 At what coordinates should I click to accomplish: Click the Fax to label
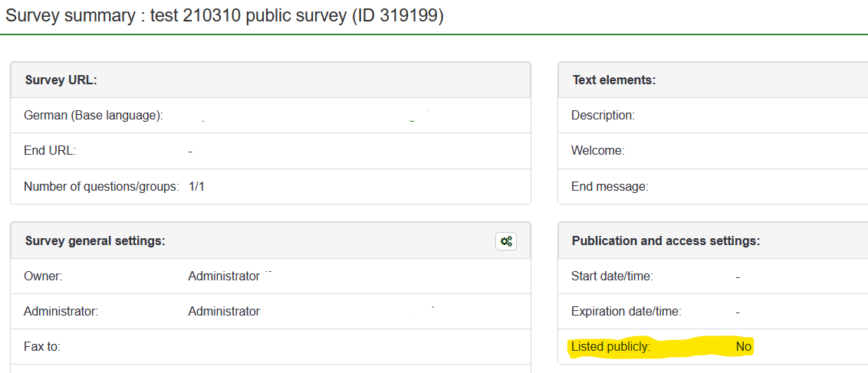tap(42, 346)
